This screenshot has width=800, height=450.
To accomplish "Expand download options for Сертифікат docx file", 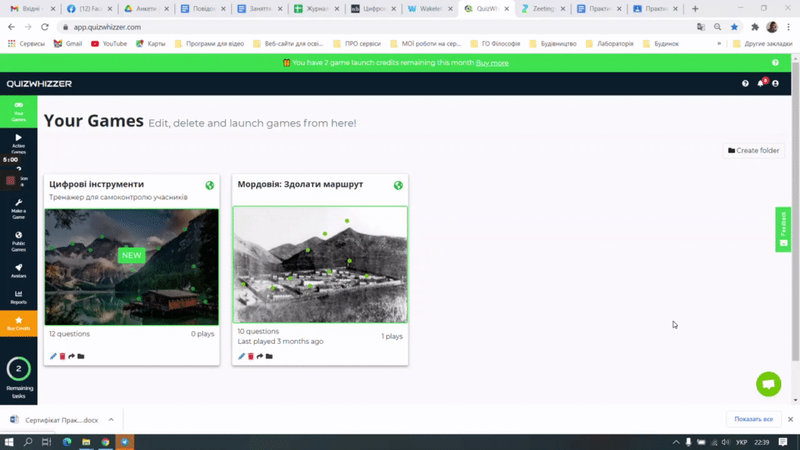I will [x=111, y=420].
